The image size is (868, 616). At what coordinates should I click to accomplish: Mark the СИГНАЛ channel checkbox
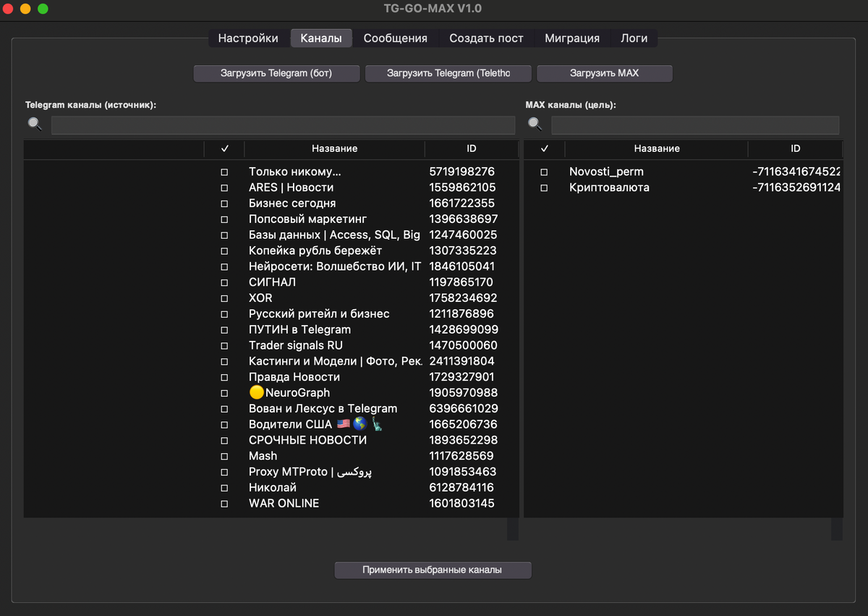224,283
